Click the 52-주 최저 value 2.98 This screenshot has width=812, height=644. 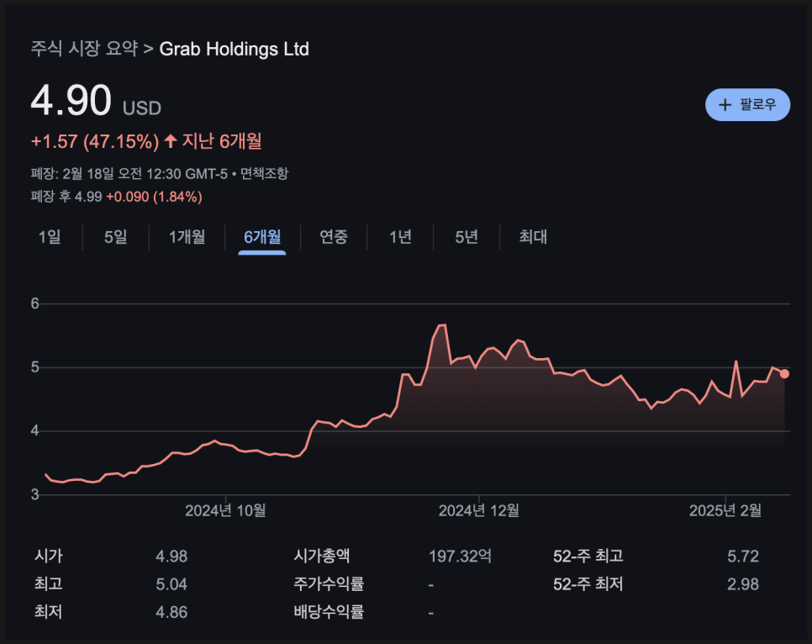click(742, 584)
